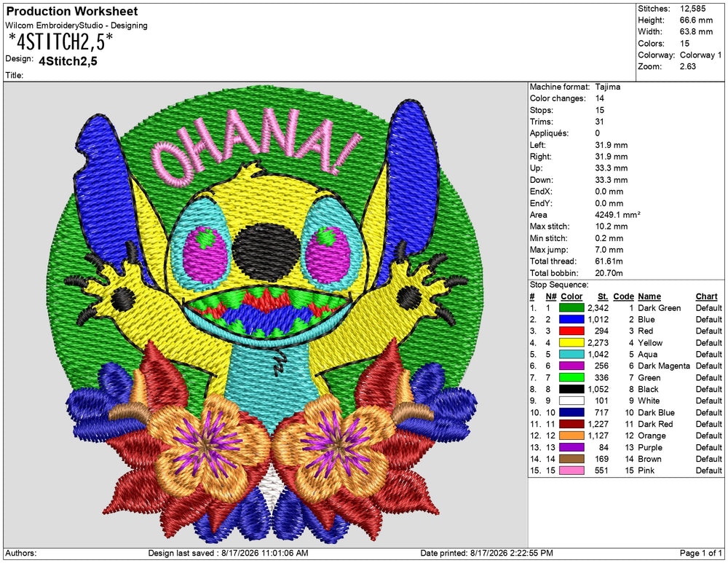Click 'Default' chart in the Brown row
The width and height of the screenshot is (728, 563).
coord(709,459)
